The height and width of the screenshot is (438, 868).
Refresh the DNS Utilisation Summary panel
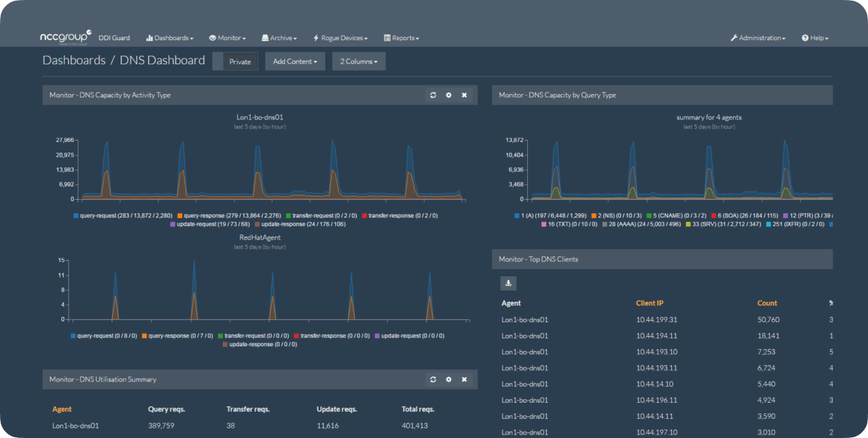click(x=433, y=379)
